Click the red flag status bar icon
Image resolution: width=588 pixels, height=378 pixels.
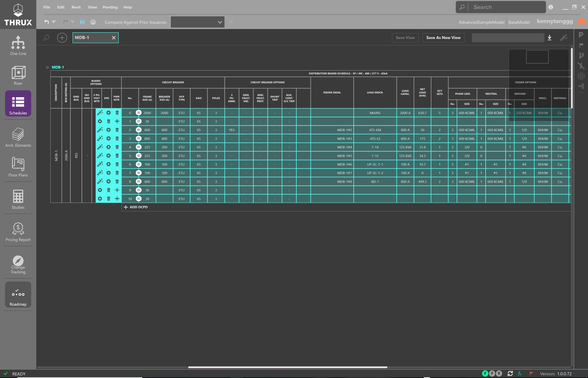(531, 374)
